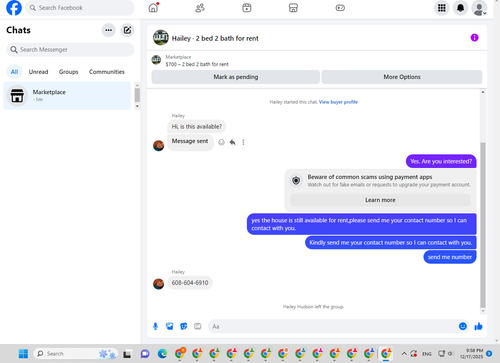The height and width of the screenshot is (363, 500).
Task: Click the "send me number" message bubble
Action: tap(450, 257)
